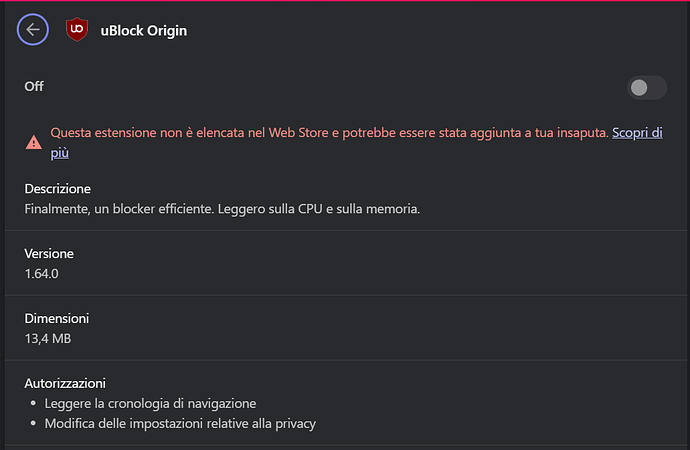Image resolution: width=690 pixels, height=450 pixels.
Task: Click the Autorizzazioni heading
Action: click(x=65, y=384)
